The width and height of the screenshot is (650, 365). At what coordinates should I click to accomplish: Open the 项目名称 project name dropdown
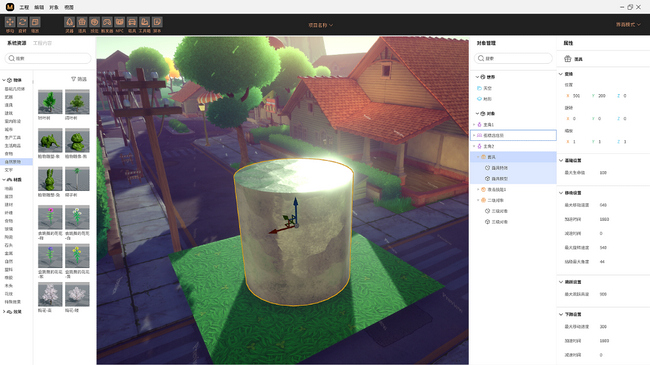point(320,25)
